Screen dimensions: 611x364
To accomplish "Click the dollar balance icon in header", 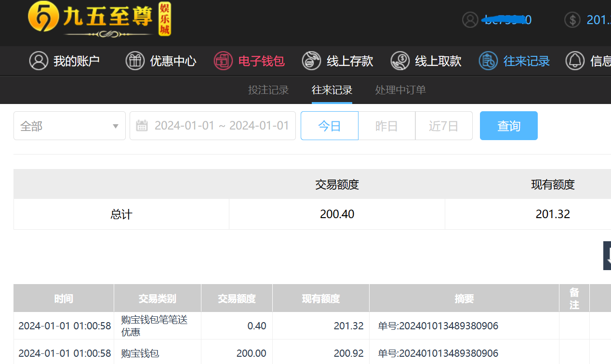I will 572,20.
